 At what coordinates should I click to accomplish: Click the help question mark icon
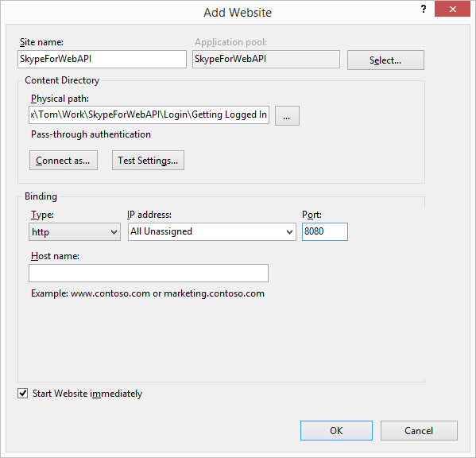click(424, 9)
